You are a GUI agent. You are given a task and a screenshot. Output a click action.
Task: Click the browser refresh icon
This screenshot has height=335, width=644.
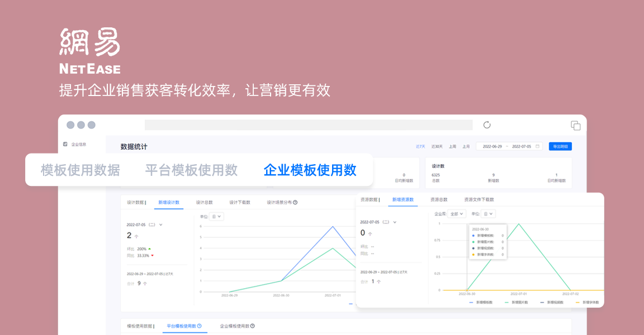(488, 125)
